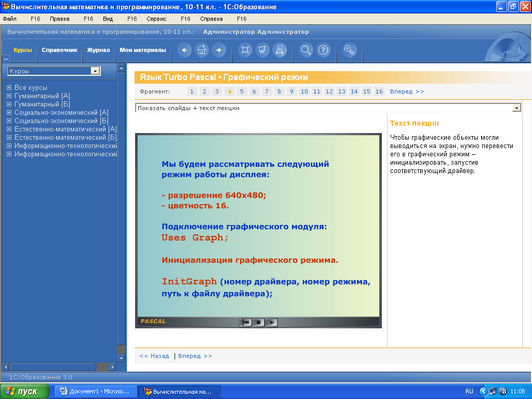The width and height of the screenshot is (532, 399).
Task: Go forward with the right arrow toolbar icon
Action: pos(219,50)
